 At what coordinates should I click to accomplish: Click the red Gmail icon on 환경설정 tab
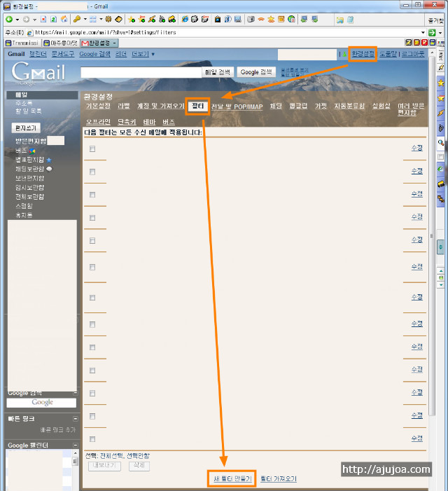point(85,43)
